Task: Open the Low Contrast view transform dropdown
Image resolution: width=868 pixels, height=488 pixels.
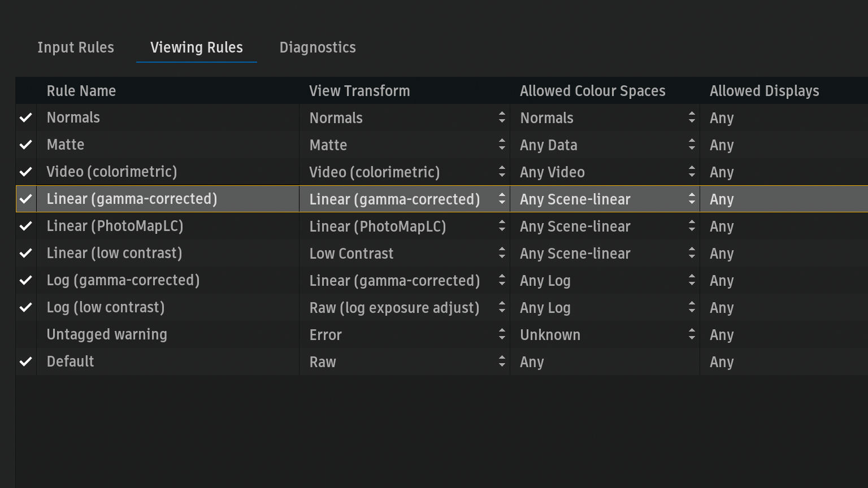Action: pos(405,253)
